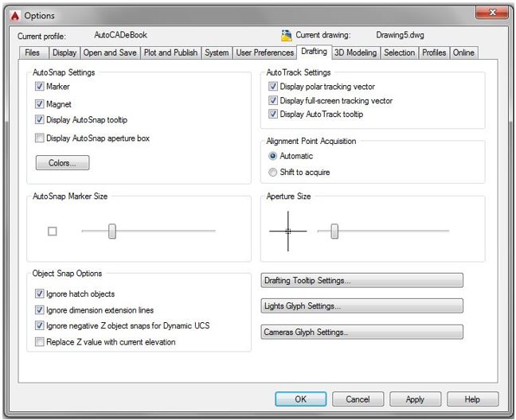Select Shift to acquire radio button

(x=272, y=172)
